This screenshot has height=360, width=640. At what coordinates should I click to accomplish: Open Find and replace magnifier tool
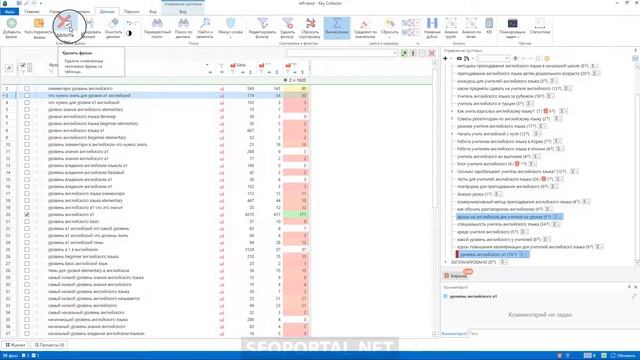coord(205,23)
